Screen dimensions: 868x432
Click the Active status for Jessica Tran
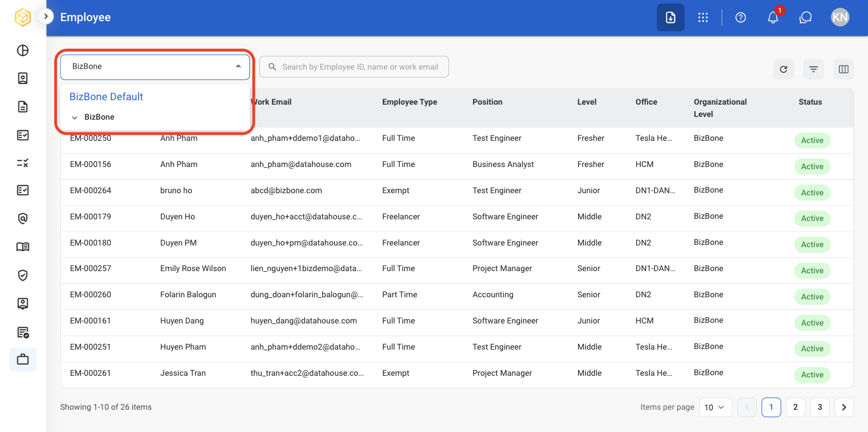pyautogui.click(x=812, y=375)
